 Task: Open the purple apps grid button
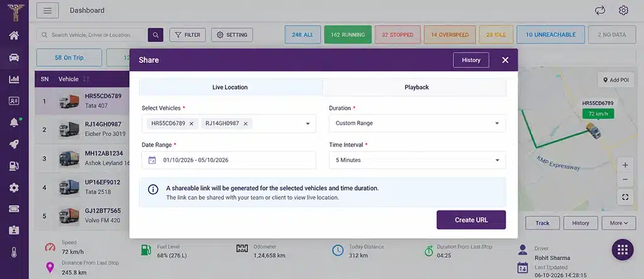tap(623, 249)
